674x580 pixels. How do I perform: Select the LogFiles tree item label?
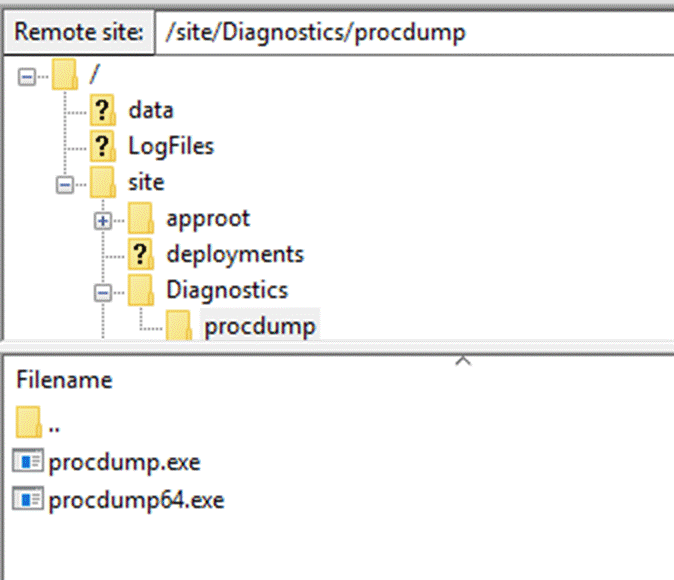pos(171,146)
